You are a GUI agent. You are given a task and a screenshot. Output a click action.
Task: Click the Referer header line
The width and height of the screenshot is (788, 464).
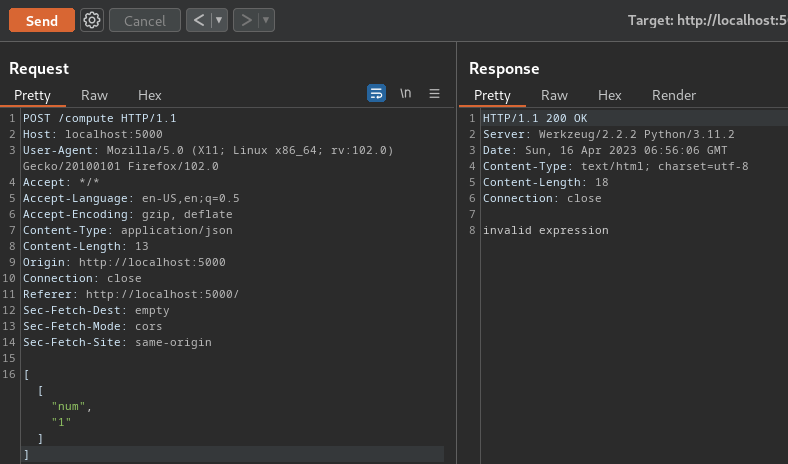click(x=131, y=294)
